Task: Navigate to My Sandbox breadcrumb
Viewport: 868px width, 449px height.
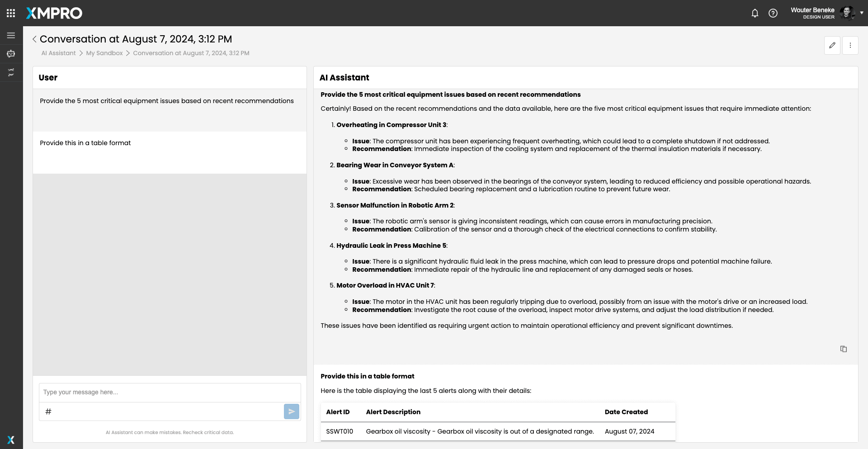Action: (x=104, y=53)
